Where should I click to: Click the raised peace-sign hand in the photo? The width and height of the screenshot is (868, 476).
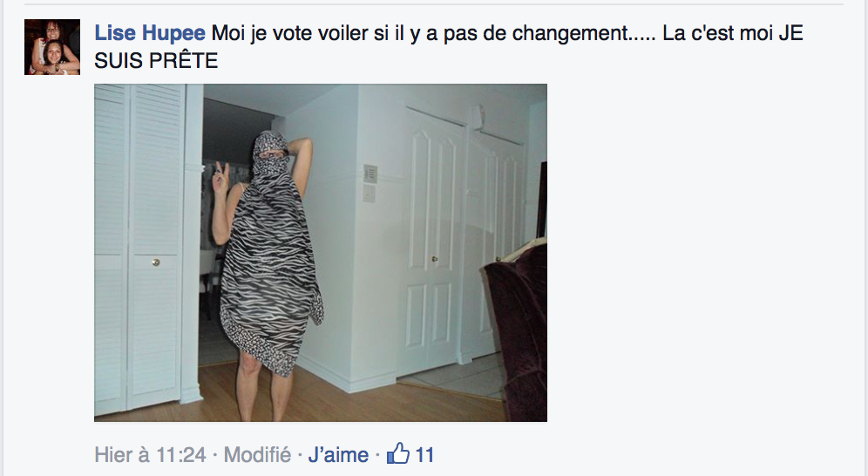220,178
